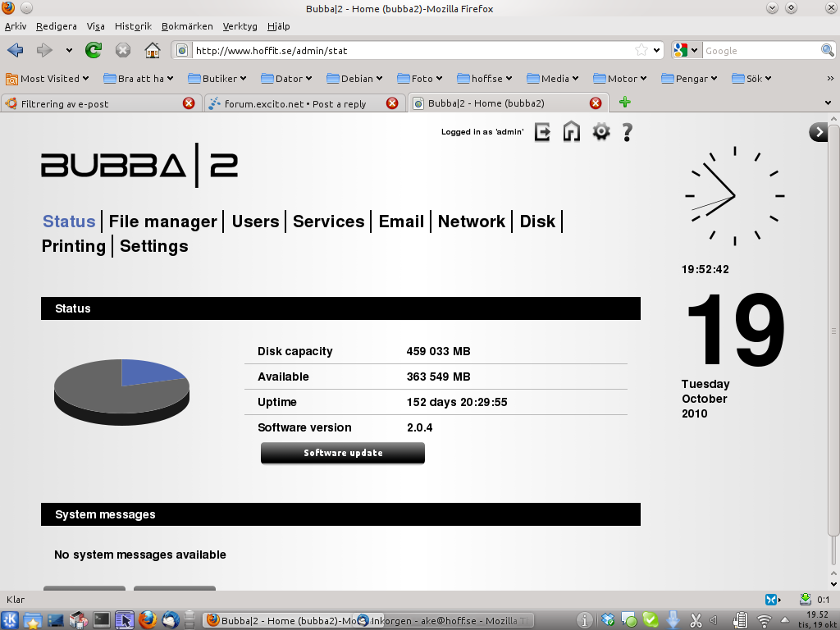
Task: Close the Bubba|2 Home tab
Action: 596,103
